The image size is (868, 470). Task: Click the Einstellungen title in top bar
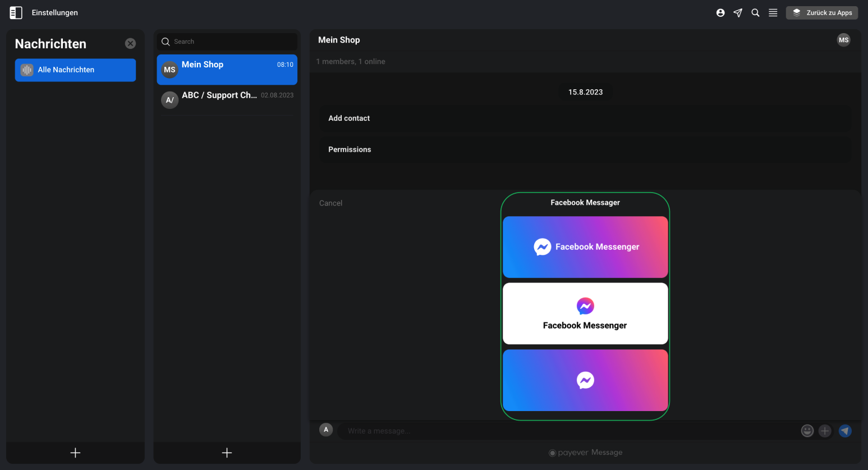coord(55,12)
